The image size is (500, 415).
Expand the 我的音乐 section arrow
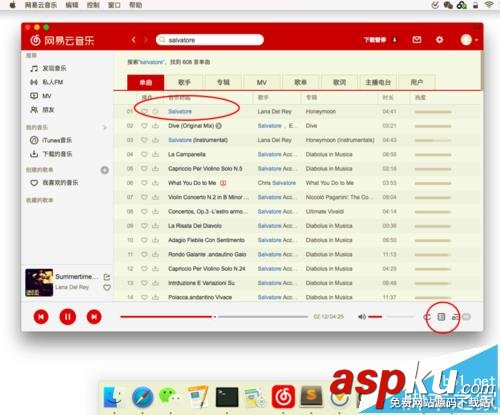pyautogui.click(x=105, y=127)
